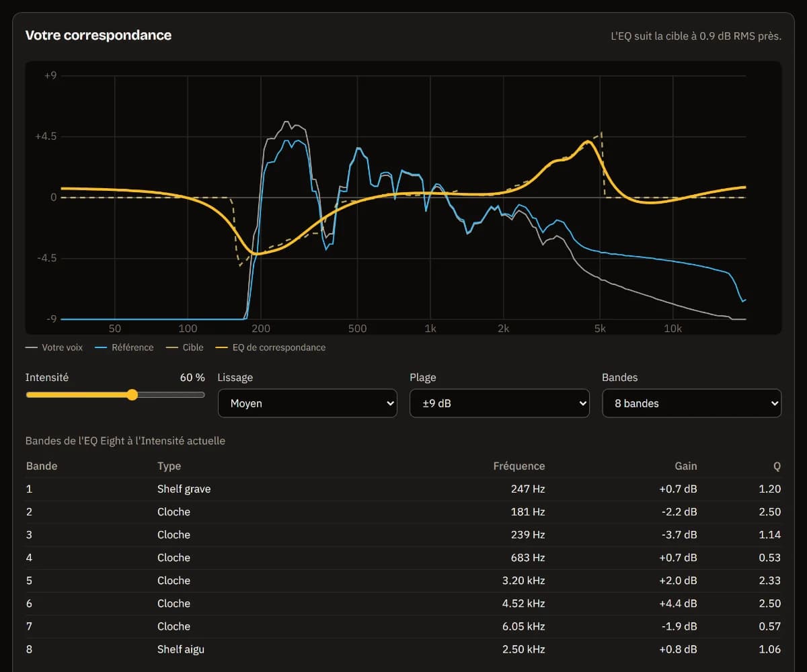The width and height of the screenshot is (807, 672).
Task: Click the 'Q' column header
Action: 777,466
